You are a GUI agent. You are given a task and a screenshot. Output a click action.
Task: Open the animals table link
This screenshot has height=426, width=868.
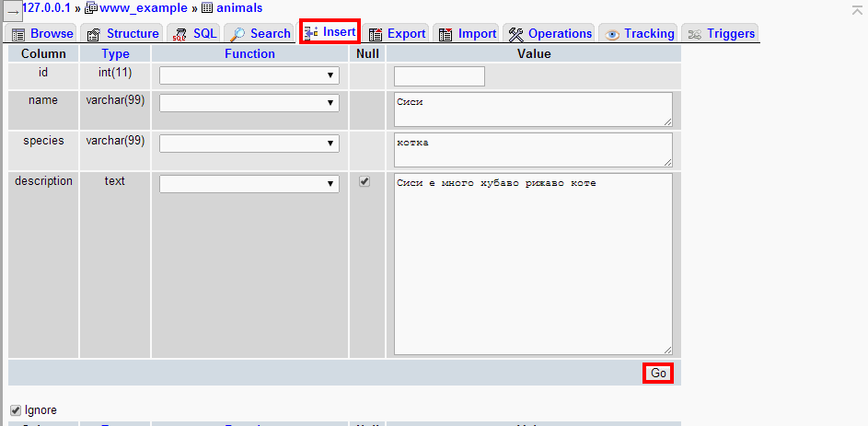[x=238, y=7]
